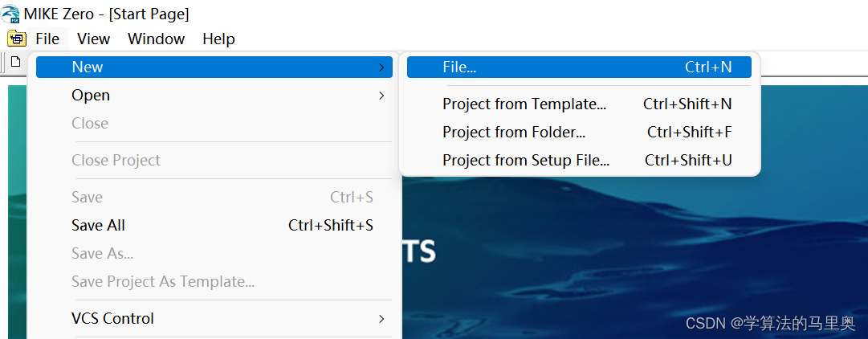Open the File menu
Image resolution: width=868 pixels, height=339 pixels.
pos(47,39)
